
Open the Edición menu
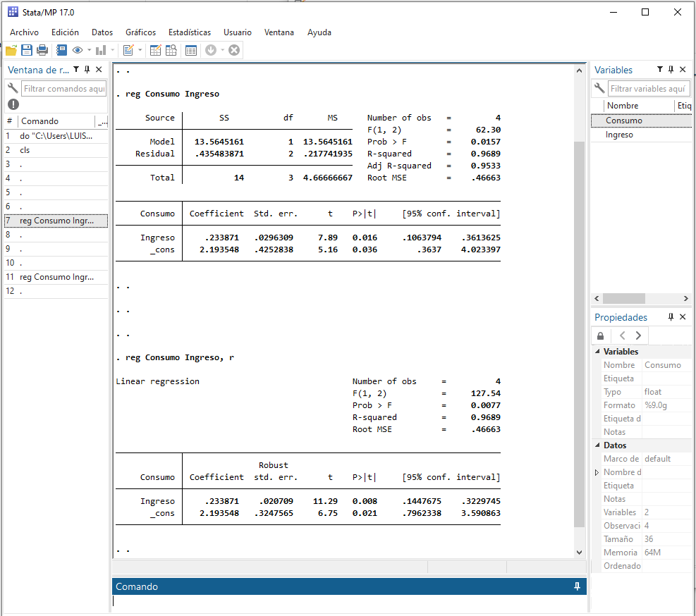[65, 32]
